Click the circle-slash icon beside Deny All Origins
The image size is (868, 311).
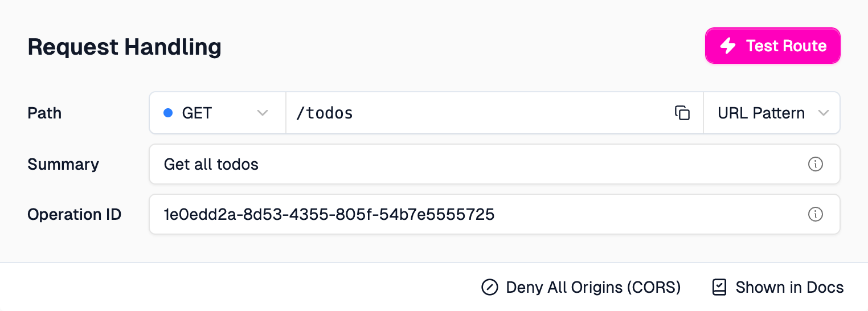click(x=489, y=287)
